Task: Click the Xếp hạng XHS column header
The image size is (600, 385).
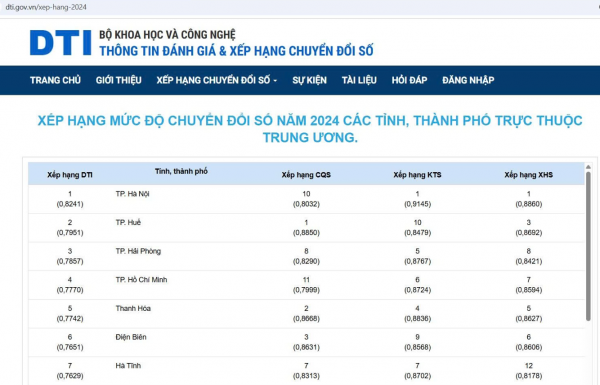Action: pos(528,175)
